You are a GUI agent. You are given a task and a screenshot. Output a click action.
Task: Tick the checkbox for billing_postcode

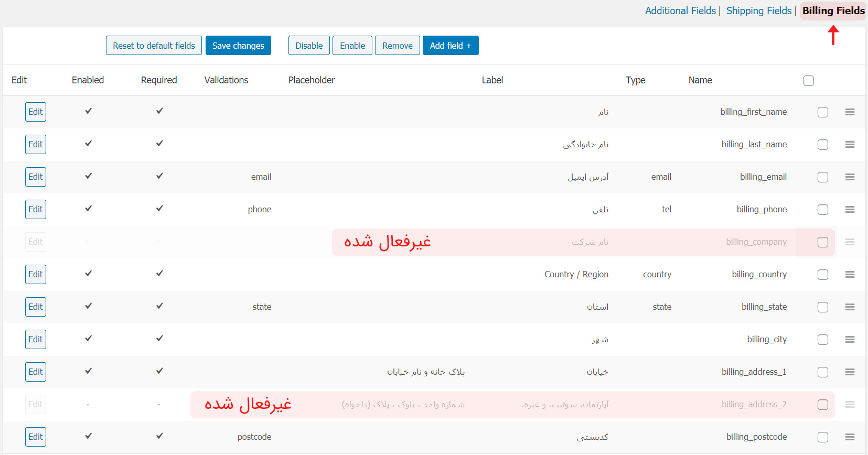tap(823, 437)
